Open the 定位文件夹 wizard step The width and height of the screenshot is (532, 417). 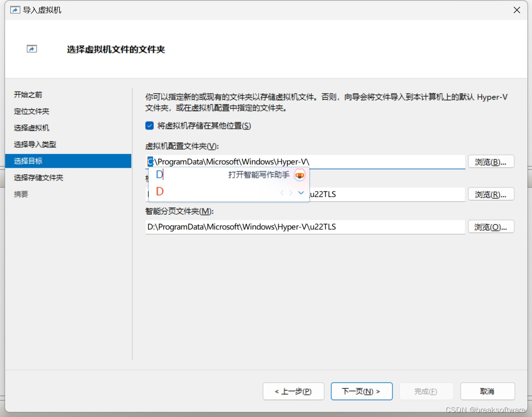(x=31, y=111)
